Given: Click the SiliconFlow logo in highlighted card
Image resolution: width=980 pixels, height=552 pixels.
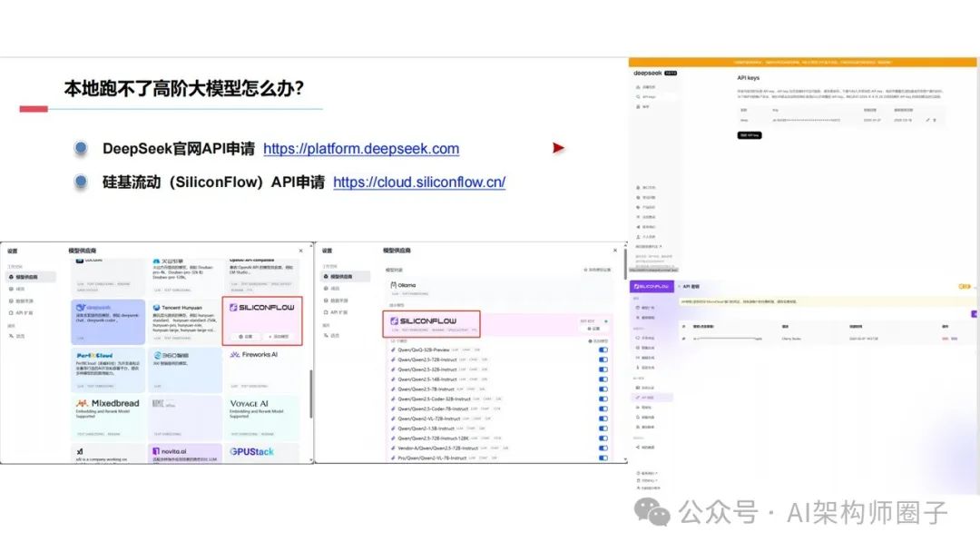Looking at the screenshot, I should [261, 308].
